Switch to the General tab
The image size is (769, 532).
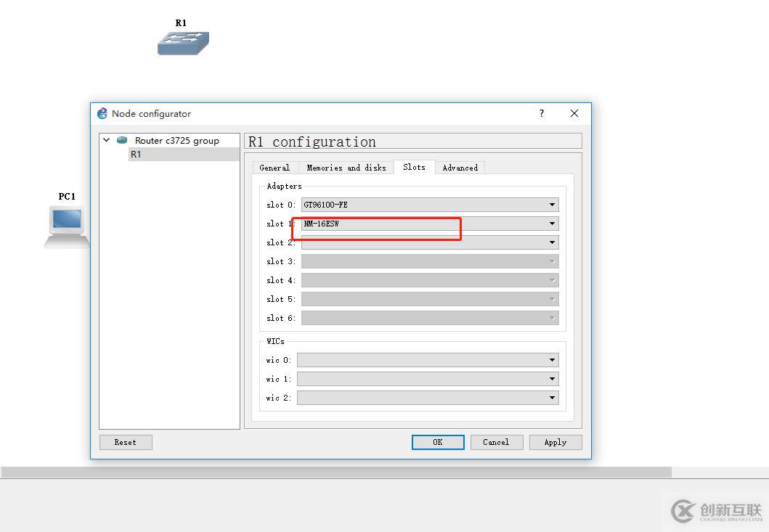pos(274,168)
